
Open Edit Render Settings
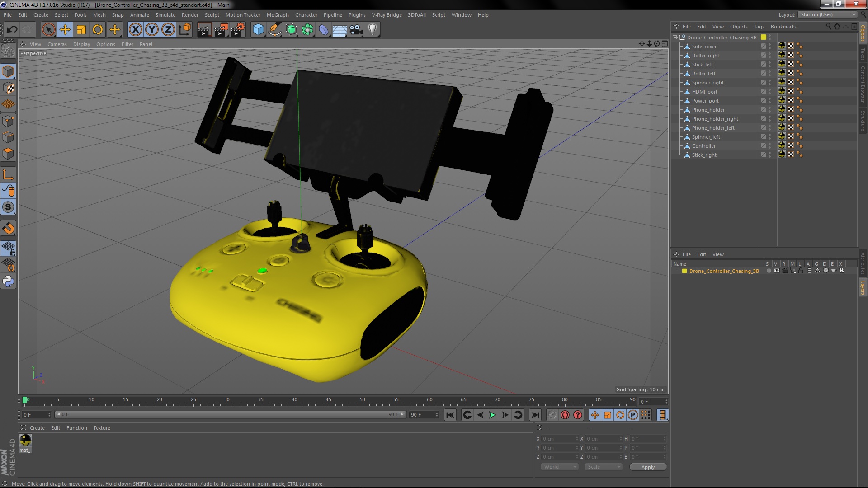[237, 30]
